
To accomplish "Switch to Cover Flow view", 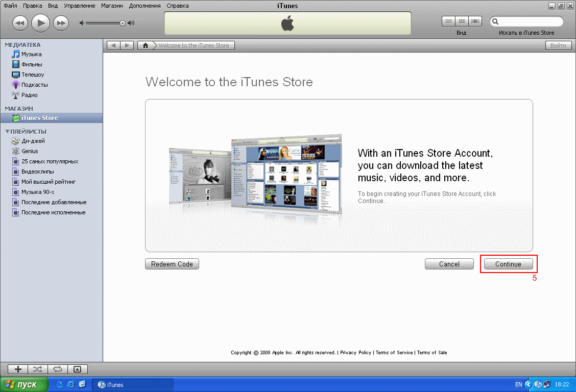I will coord(475,21).
